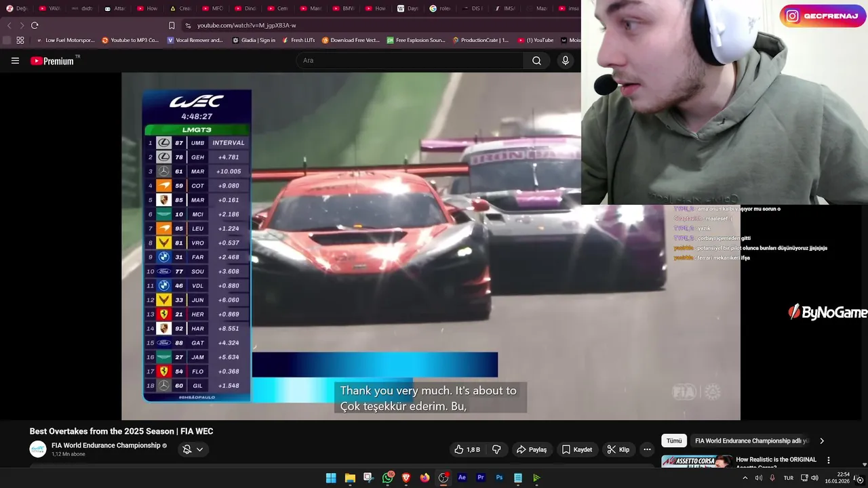
Task: Open '(1) YouTube' bookmark
Action: (x=536, y=40)
